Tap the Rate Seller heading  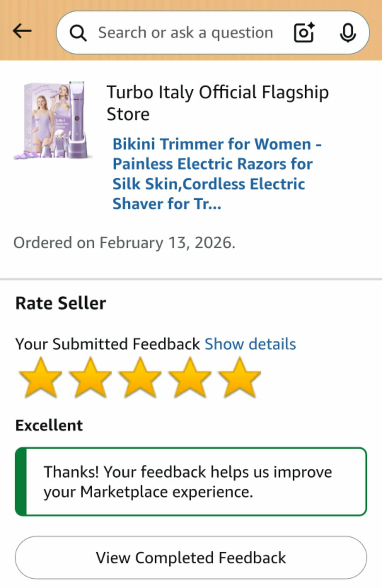[x=61, y=303]
